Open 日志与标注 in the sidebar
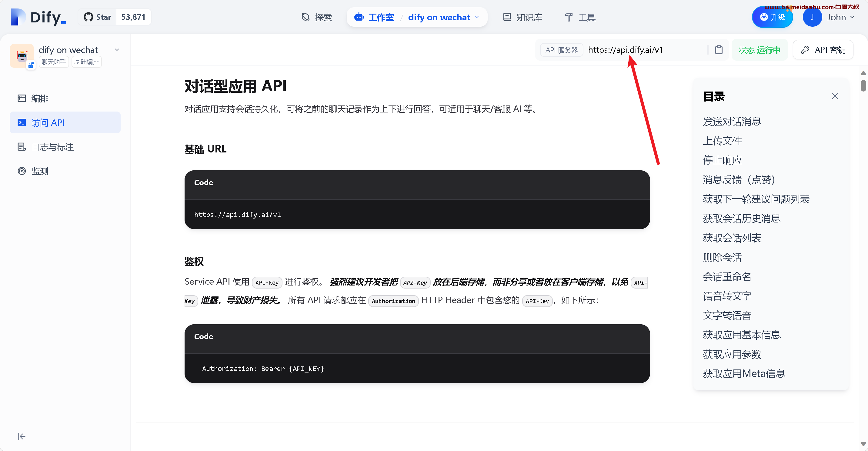The width and height of the screenshot is (868, 451). [65, 147]
